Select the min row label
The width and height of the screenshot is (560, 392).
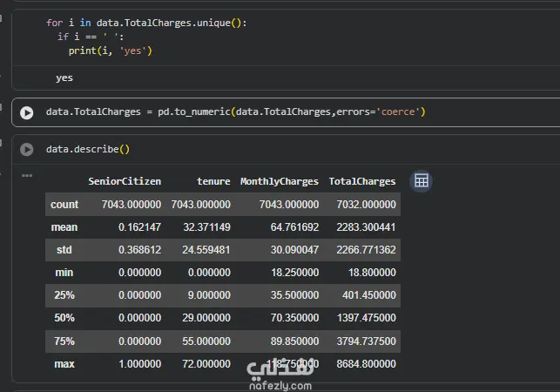[64, 273]
